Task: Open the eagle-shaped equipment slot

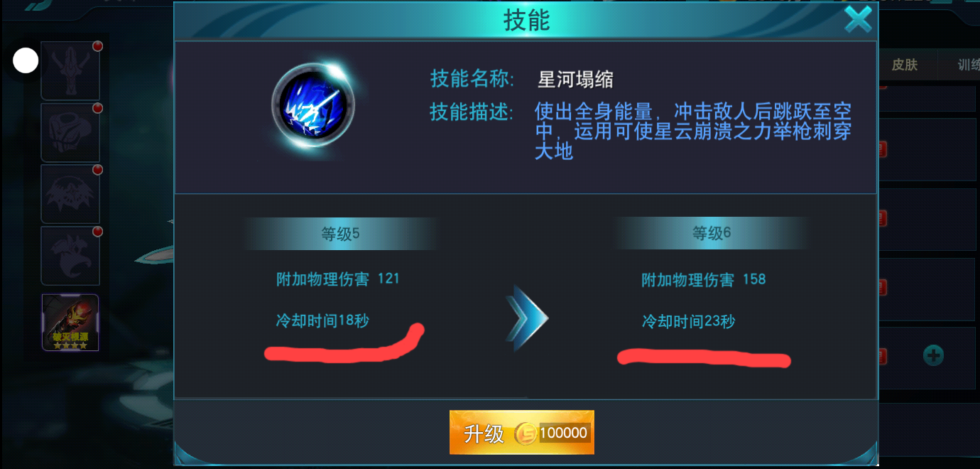Action: pyautogui.click(x=70, y=256)
